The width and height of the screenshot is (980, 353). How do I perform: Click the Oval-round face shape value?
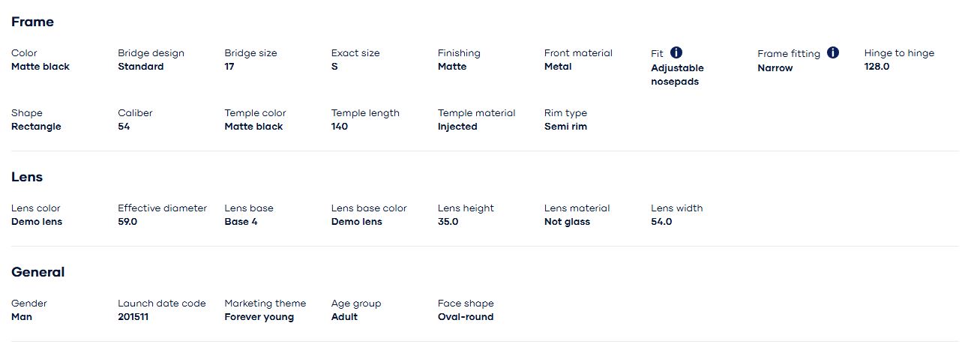[466, 317]
